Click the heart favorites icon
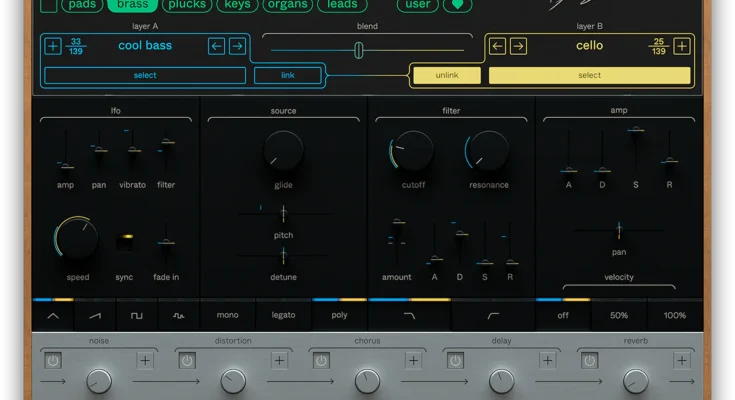This screenshot has width=735, height=400. pyautogui.click(x=458, y=4)
